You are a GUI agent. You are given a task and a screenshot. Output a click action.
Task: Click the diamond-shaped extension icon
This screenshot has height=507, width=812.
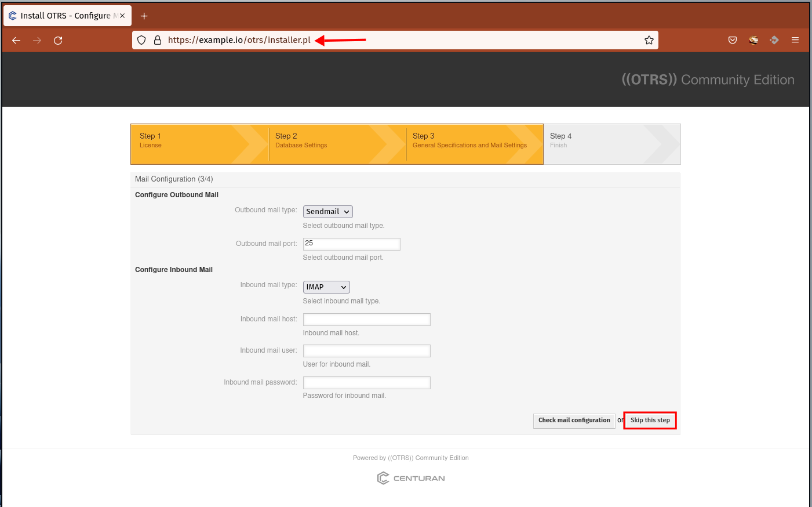pos(774,40)
